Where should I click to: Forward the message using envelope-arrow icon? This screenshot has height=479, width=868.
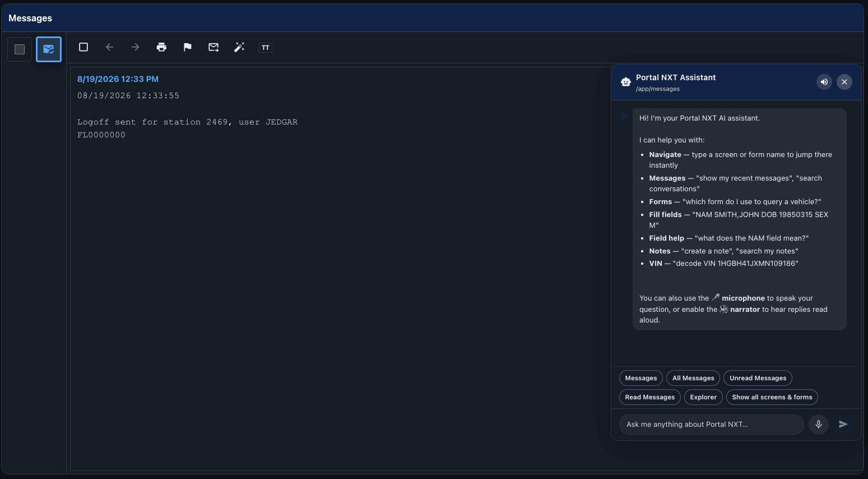point(213,47)
